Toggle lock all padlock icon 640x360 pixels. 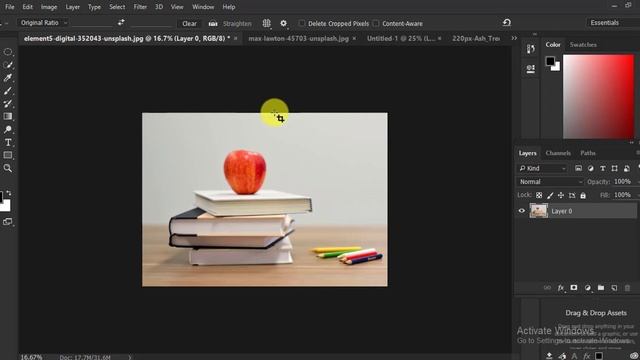[x=583, y=196]
